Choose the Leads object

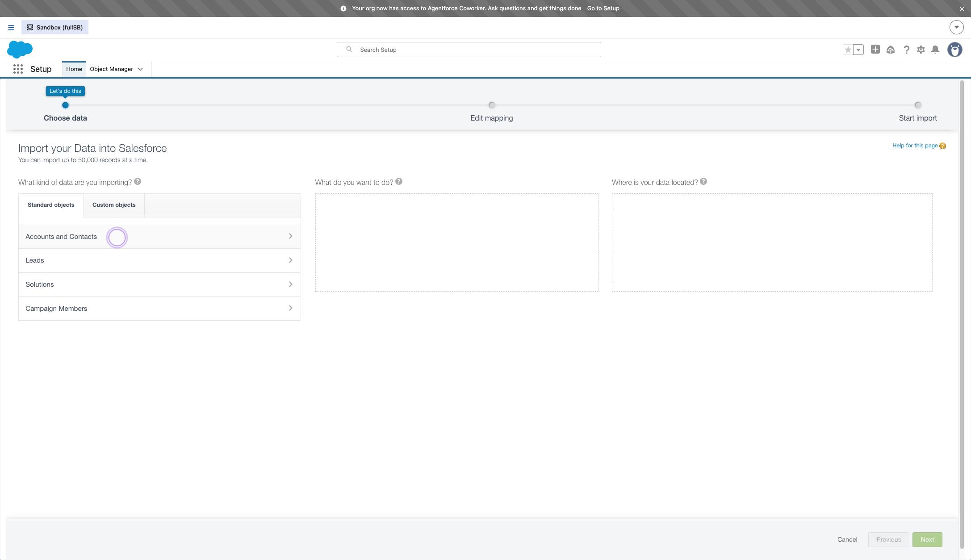[x=159, y=260]
